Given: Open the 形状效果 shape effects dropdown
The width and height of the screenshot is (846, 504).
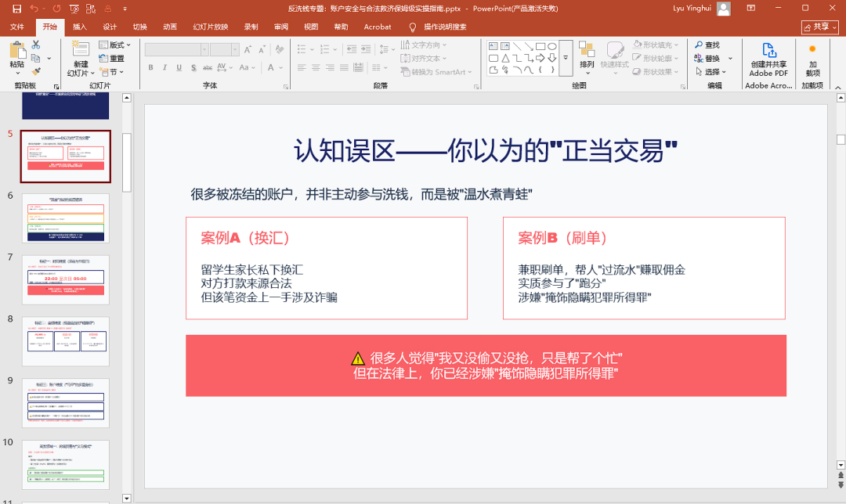Looking at the screenshot, I should (x=656, y=72).
